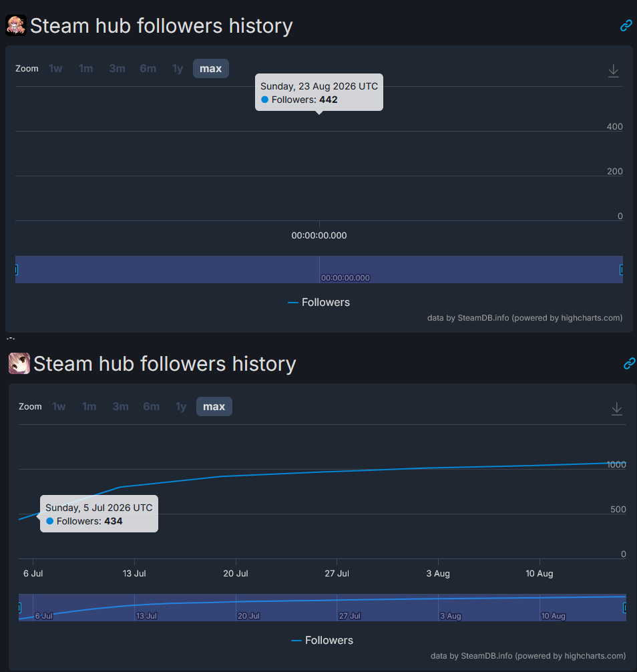This screenshot has height=672, width=637.
Task: Click the 20 Jul marker in bottom navigator
Action: click(248, 616)
